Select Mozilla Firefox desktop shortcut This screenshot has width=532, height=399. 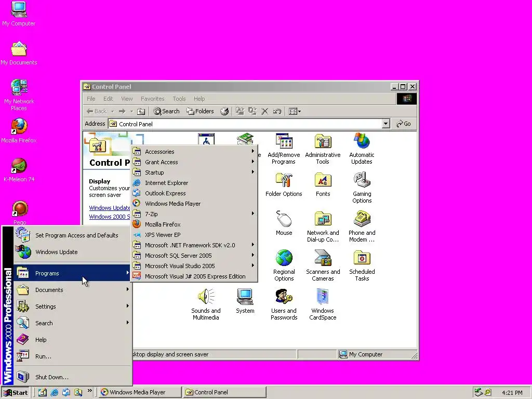point(19,130)
